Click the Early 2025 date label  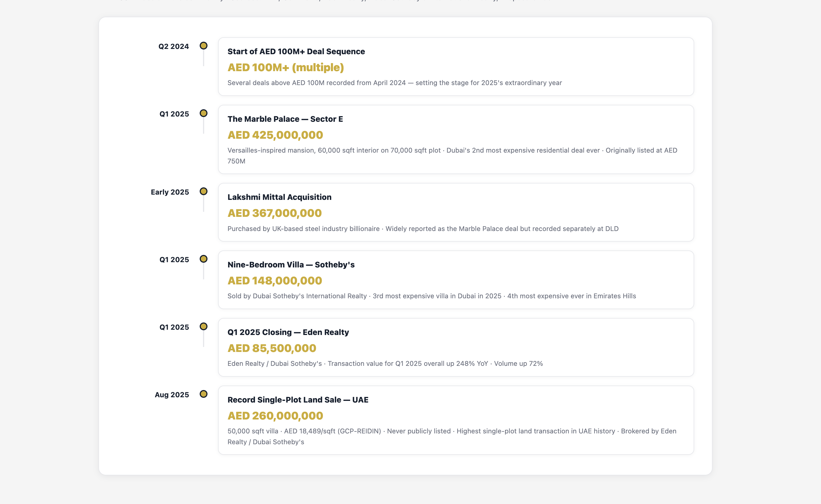click(x=170, y=192)
